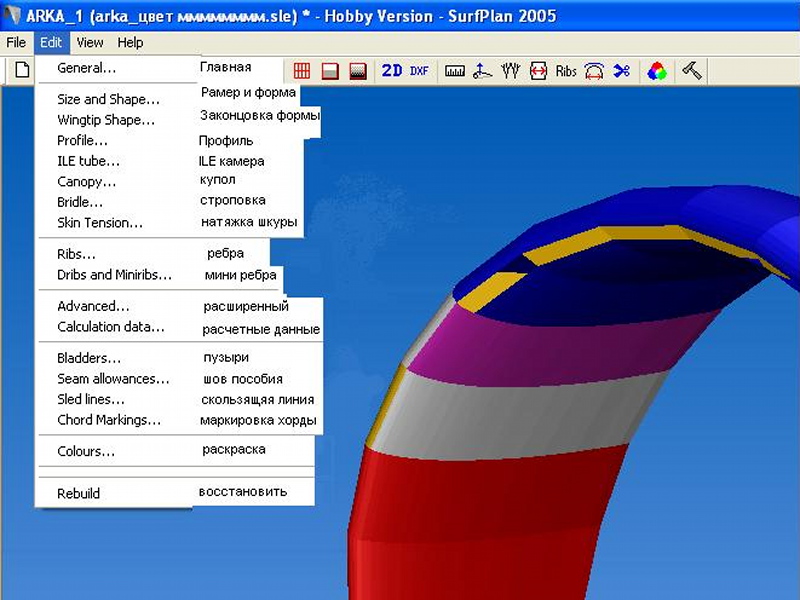Choose Bridle... menu item
This screenshot has height=600, width=800.
[x=80, y=202]
